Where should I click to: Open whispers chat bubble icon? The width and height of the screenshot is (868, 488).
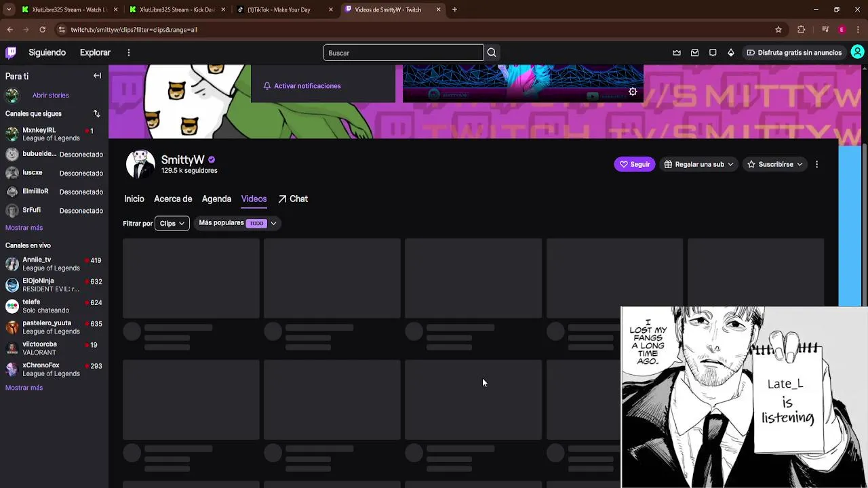pos(713,53)
